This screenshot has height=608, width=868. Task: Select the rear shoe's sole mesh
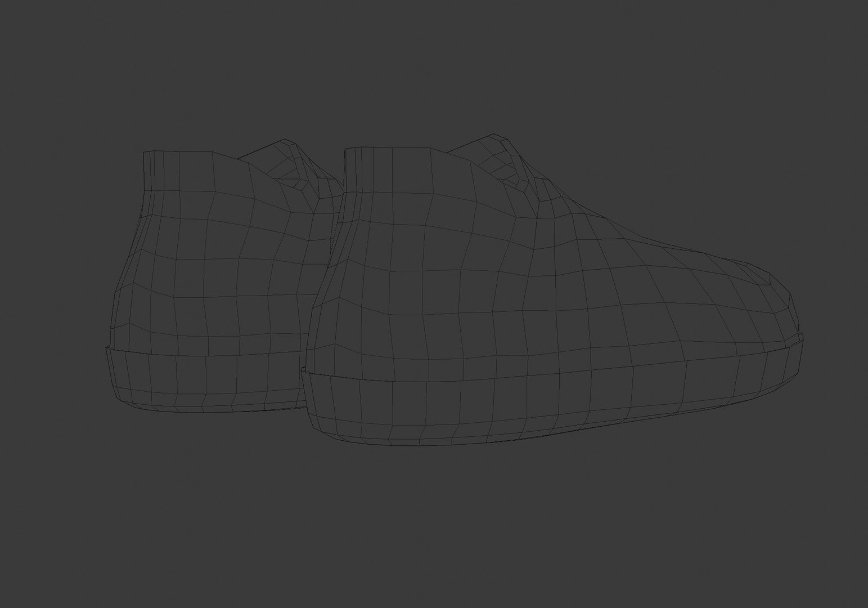(x=205, y=380)
